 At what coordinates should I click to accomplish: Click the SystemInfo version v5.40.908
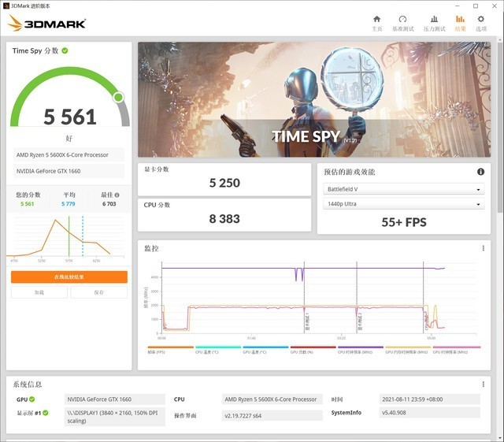pos(429,412)
